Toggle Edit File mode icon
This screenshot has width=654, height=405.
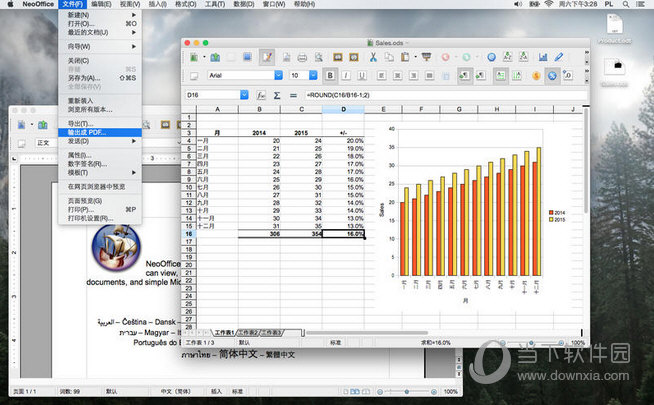(x=267, y=57)
